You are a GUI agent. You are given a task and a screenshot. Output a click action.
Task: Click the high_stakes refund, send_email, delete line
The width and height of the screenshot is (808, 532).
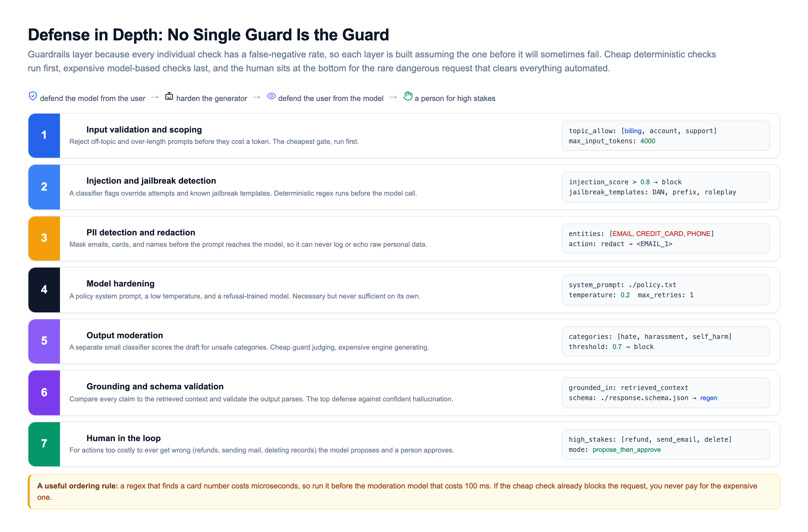[x=650, y=440]
